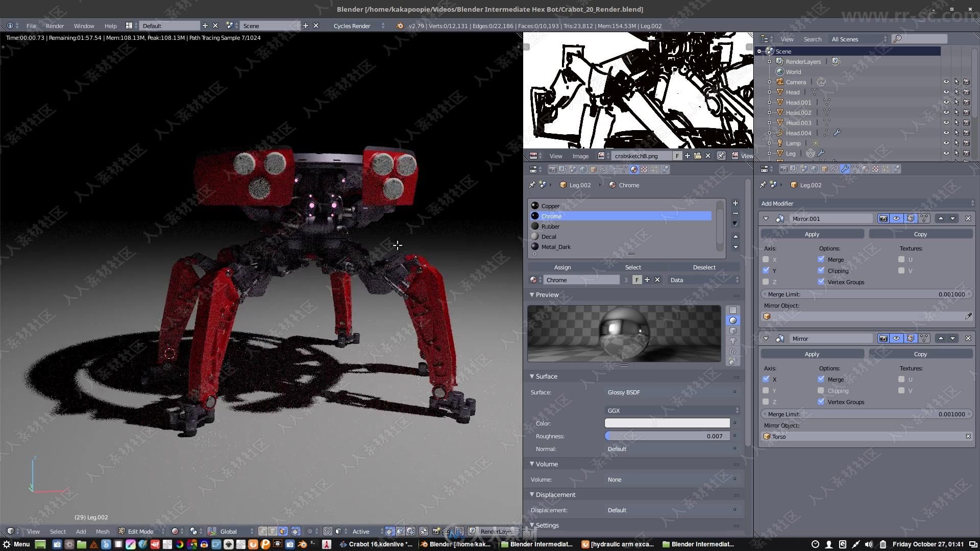The height and width of the screenshot is (551, 980).
Task: Click the Camera object icon in outliner
Action: click(x=780, y=82)
